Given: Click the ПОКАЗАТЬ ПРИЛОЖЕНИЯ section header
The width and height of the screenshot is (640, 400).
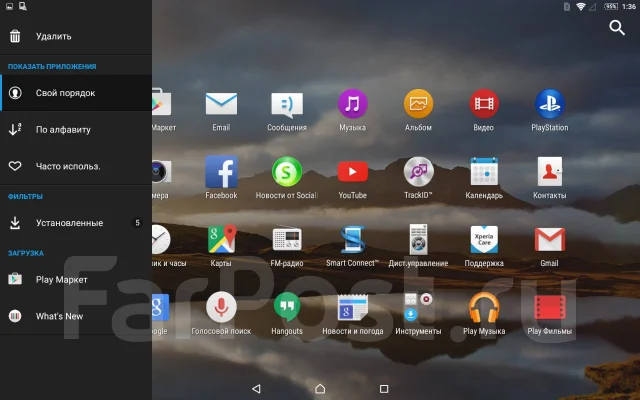Looking at the screenshot, I should tap(52, 67).
